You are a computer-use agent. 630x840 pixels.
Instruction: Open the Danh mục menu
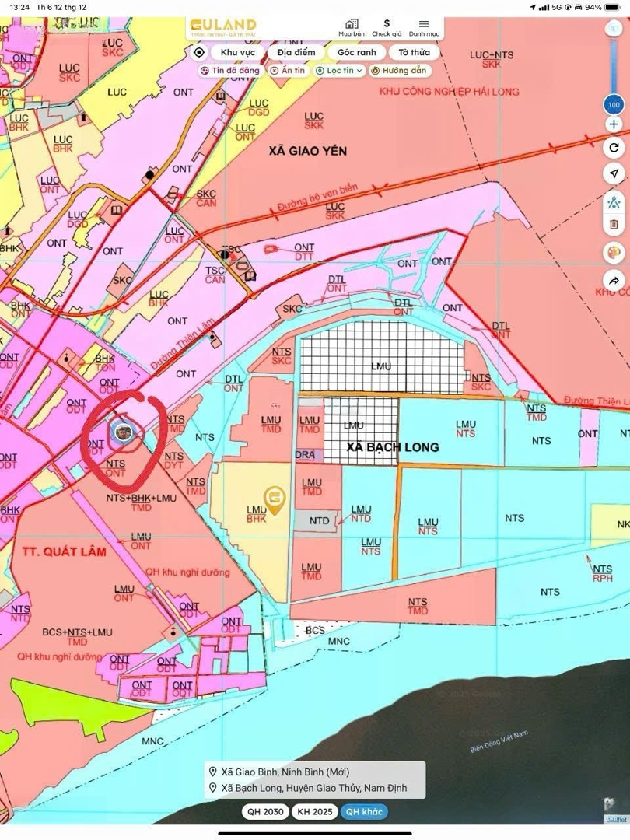(424, 28)
